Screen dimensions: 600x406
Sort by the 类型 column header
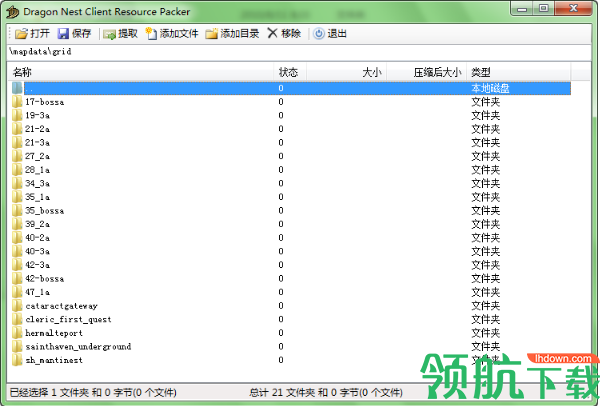coord(518,72)
